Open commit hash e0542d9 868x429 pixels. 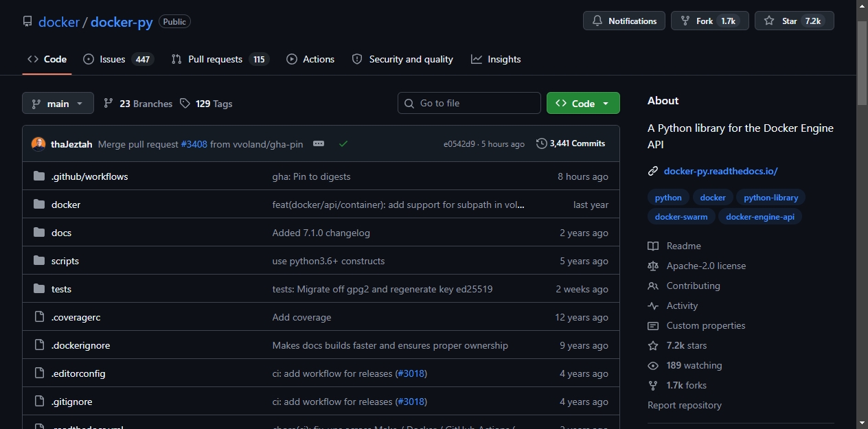[x=459, y=144]
